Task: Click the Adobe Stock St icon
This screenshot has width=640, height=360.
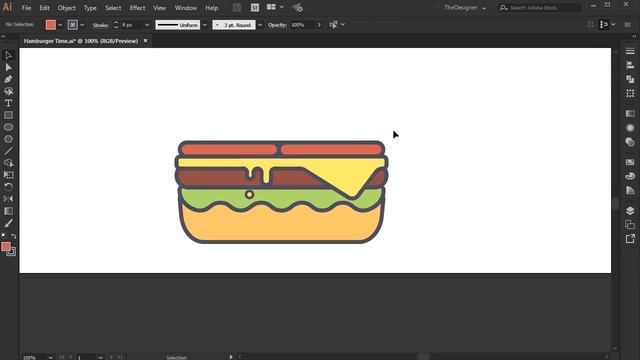Action: (255, 8)
